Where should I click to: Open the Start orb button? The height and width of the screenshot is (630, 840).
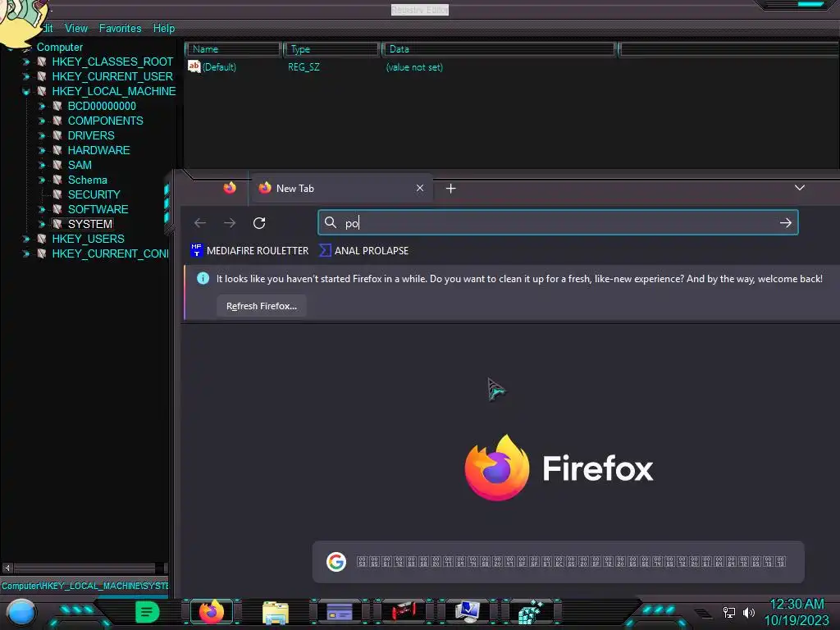click(21, 612)
